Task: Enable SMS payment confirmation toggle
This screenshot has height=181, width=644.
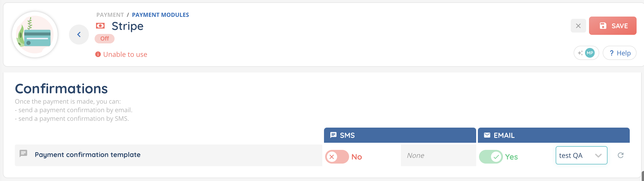Action: coord(337,157)
